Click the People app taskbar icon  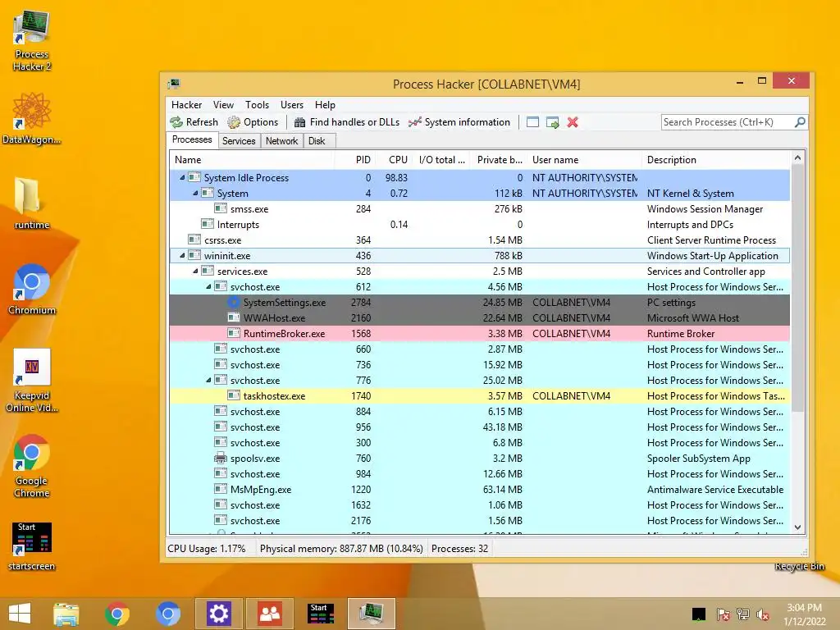pos(270,614)
